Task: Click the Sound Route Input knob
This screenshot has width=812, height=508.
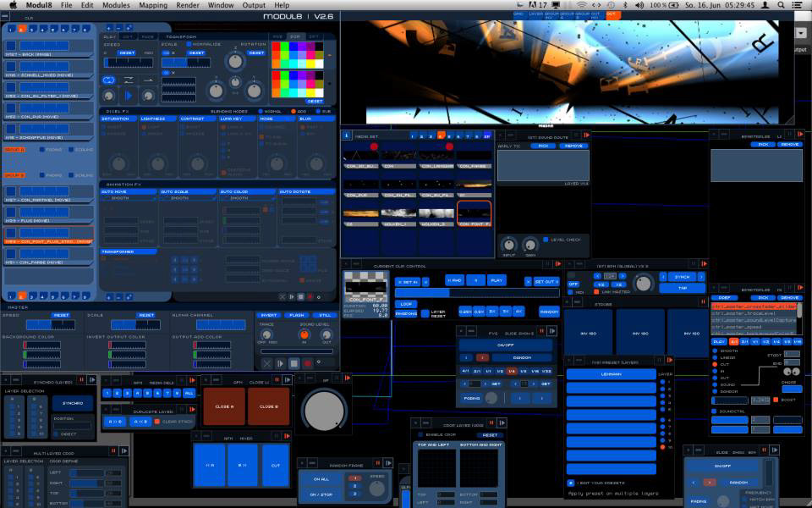Action: click(509, 244)
